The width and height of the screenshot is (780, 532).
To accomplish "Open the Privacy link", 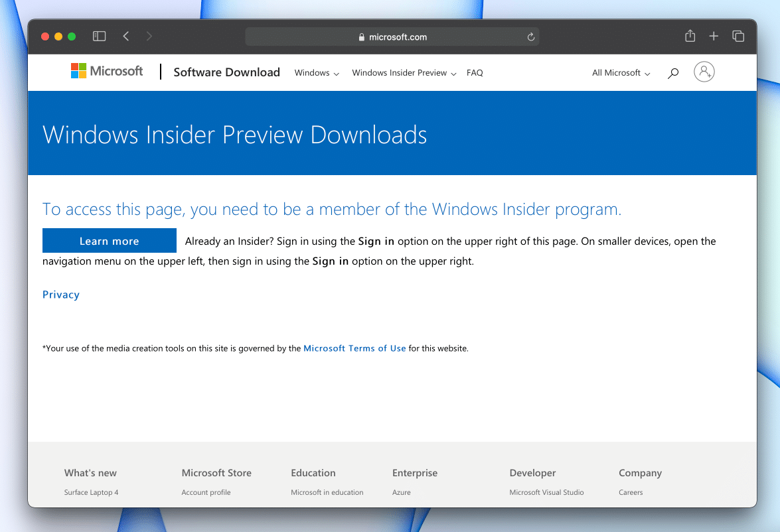I will [x=61, y=295].
